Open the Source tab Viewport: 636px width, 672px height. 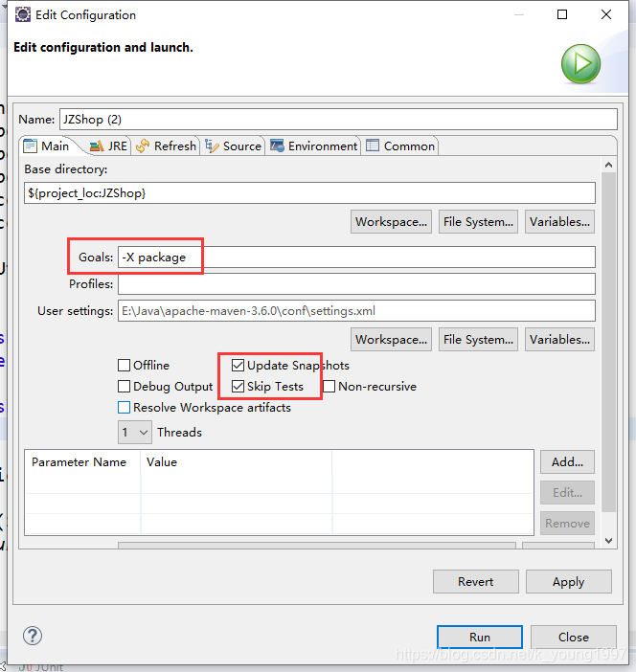(234, 146)
